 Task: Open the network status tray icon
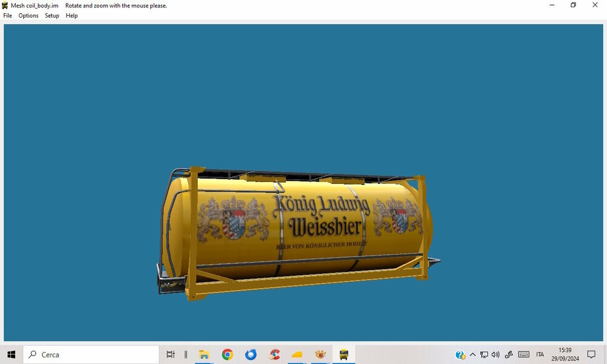(484, 354)
